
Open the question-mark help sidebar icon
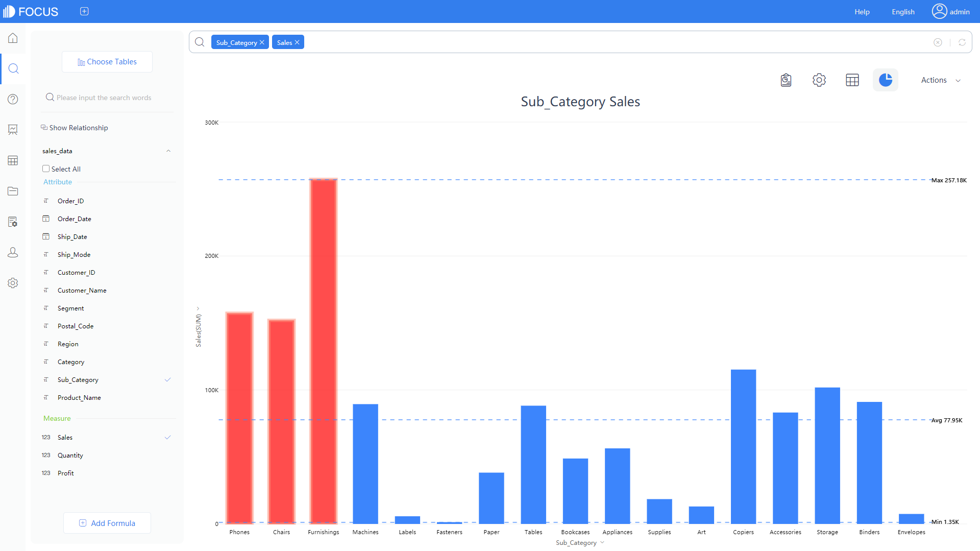(x=13, y=99)
